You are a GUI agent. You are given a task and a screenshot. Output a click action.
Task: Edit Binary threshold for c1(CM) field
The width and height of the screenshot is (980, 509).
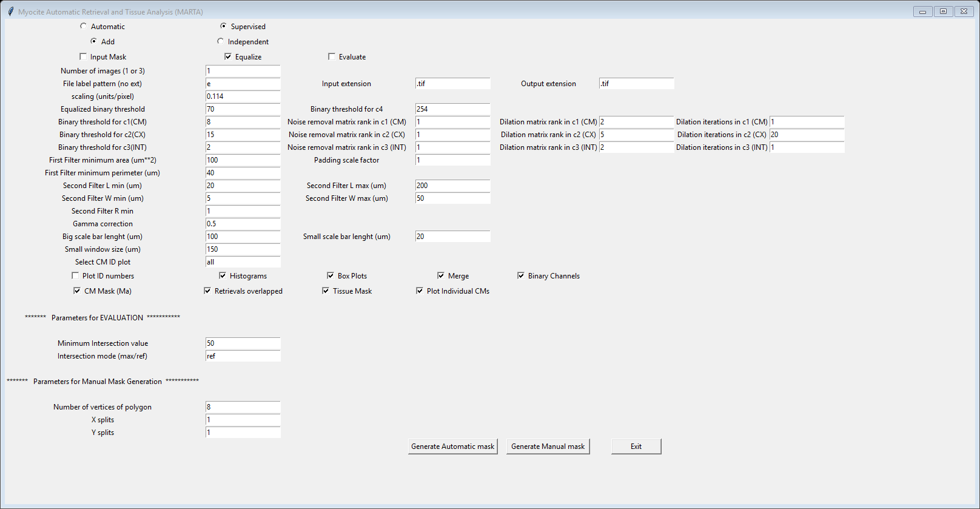(243, 122)
